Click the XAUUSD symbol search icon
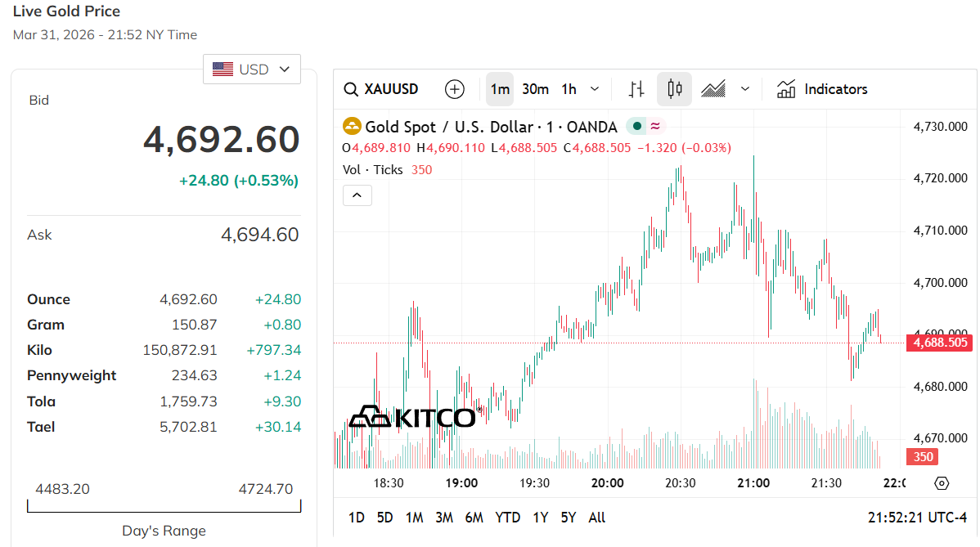 (x=351, y=89)
